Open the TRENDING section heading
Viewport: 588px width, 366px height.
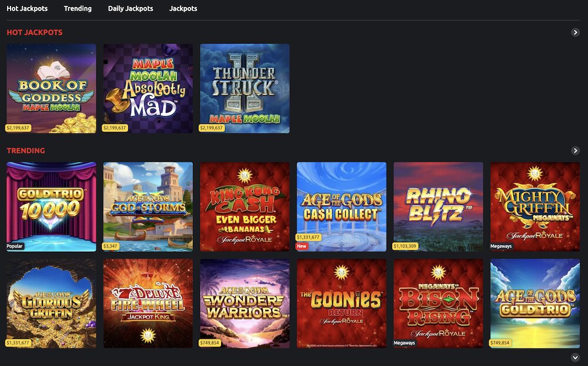point(26,150)
